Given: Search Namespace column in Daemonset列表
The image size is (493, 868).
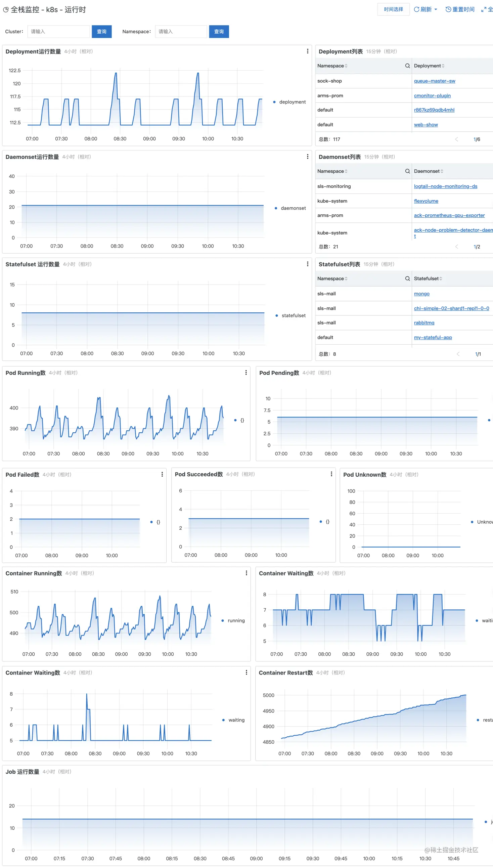Looking at the screenshot, I should [407, 171].
